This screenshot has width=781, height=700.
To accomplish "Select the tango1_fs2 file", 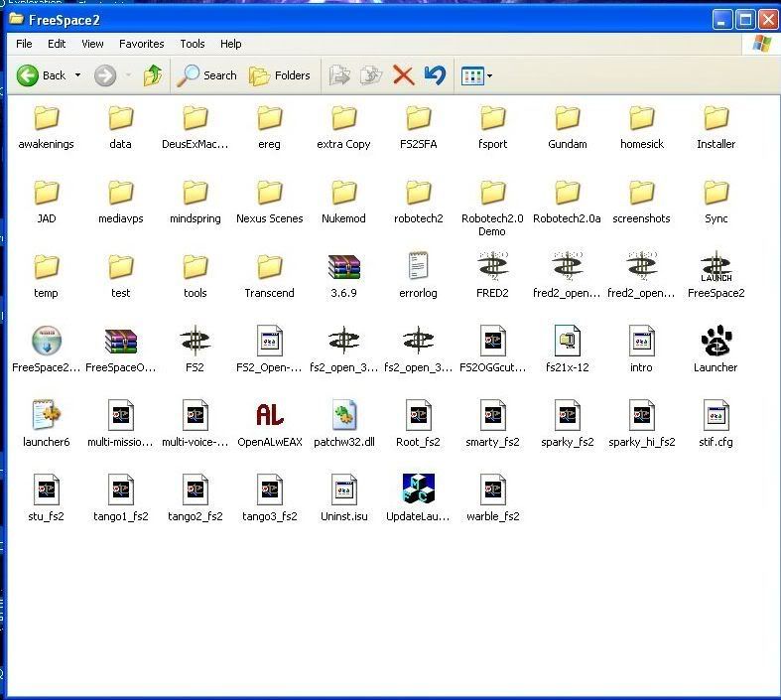I will coord(120,498).
